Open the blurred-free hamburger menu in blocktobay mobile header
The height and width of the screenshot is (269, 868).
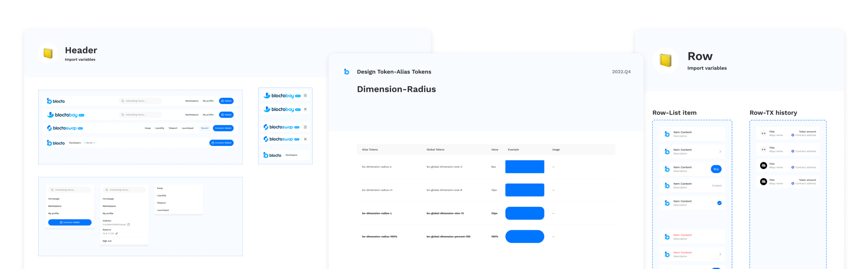(305, 96)
